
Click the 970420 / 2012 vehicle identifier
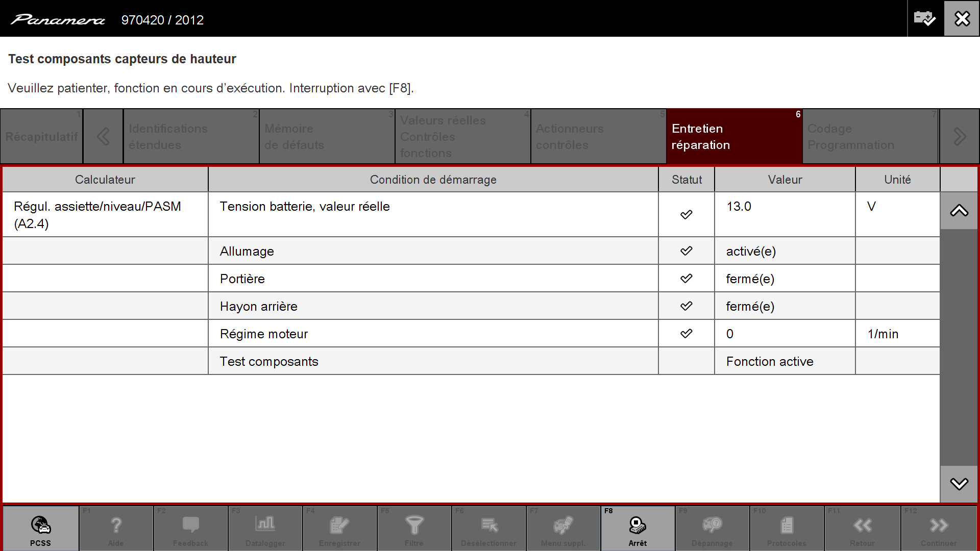tap(162, 20)
